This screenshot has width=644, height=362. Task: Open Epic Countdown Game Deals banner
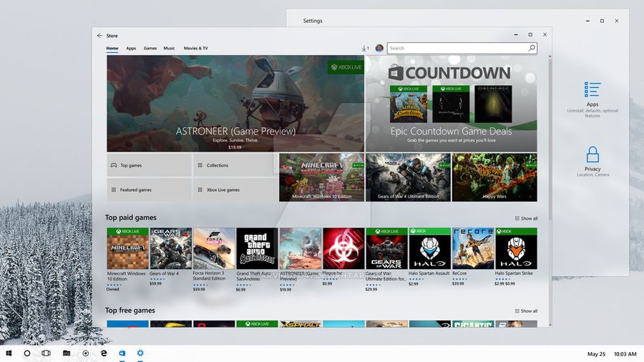pos(452,104)
